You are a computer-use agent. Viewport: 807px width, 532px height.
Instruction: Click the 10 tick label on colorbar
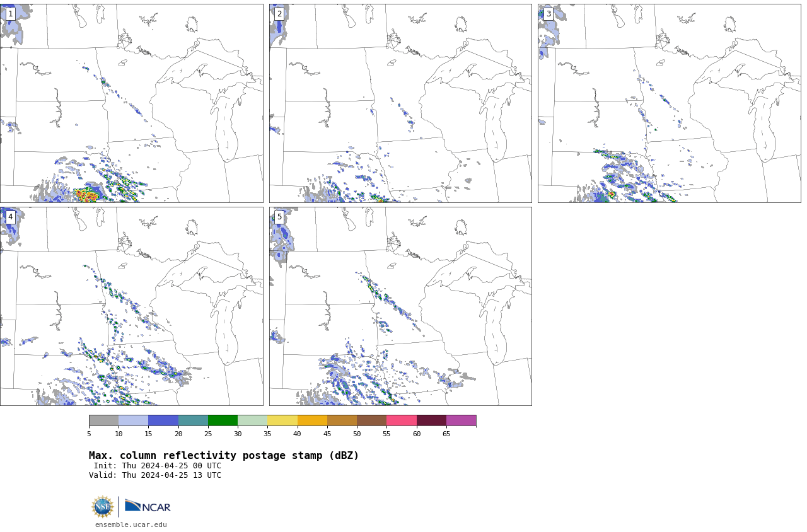(119, 434)
